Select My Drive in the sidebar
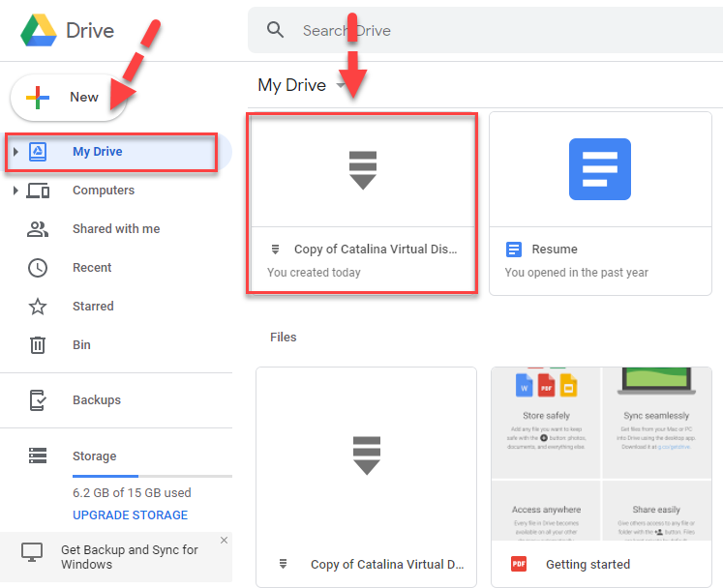This screenshot has height=588, width=723. pyautogui.click(x=98, y=152)
